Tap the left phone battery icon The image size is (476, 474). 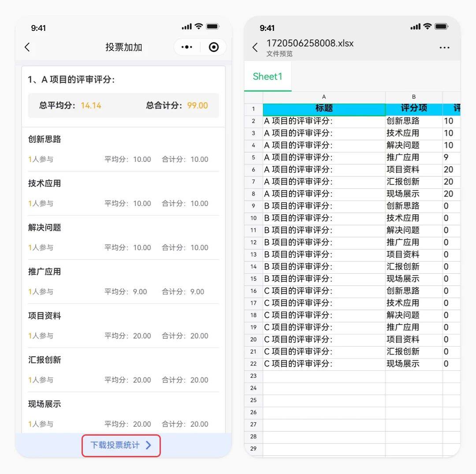pyautogui.click(x=212, y=27)
